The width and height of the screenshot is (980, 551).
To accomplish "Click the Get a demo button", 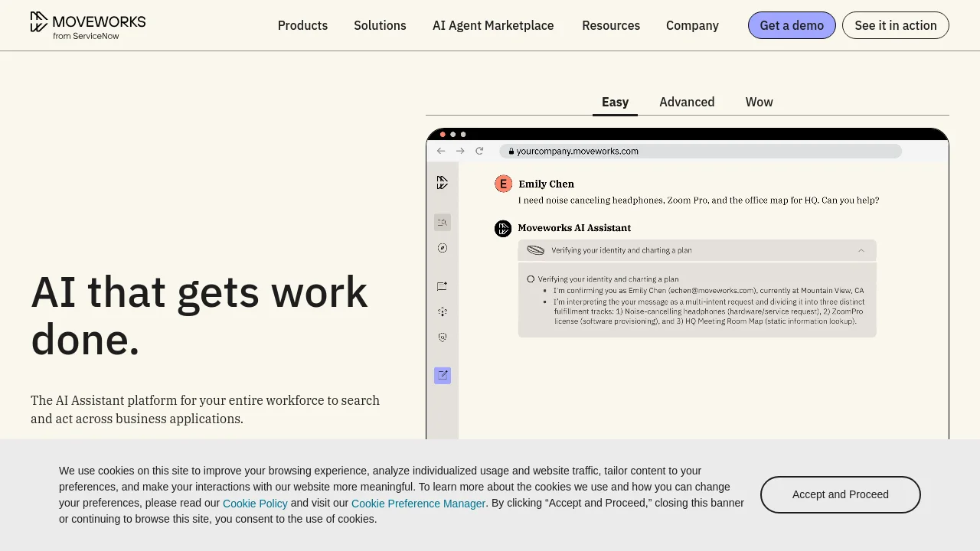I will (792, 25).
